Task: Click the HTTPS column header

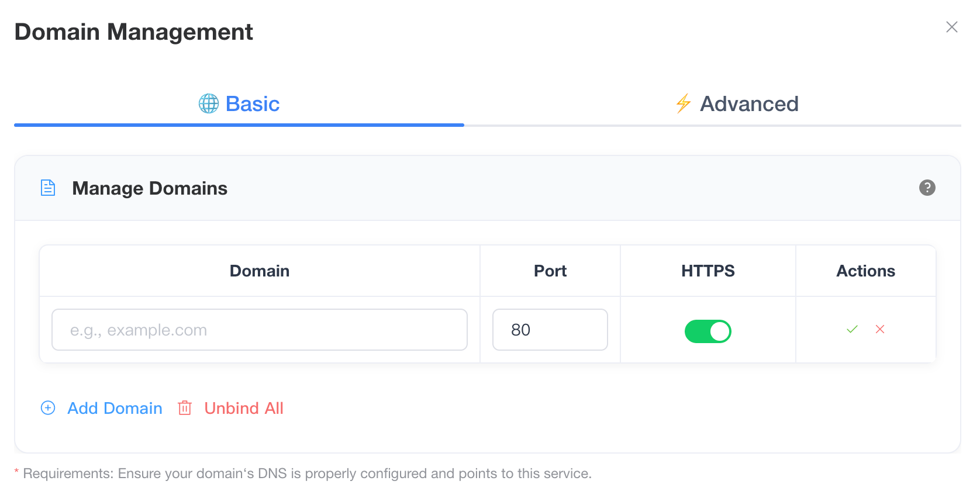Action: pos(708,271)
